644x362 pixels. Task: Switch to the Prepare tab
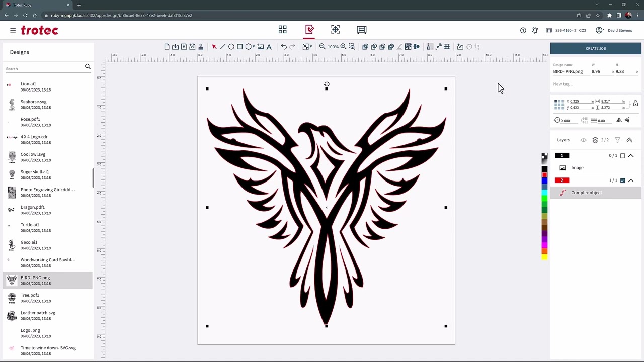coord(336,30)
